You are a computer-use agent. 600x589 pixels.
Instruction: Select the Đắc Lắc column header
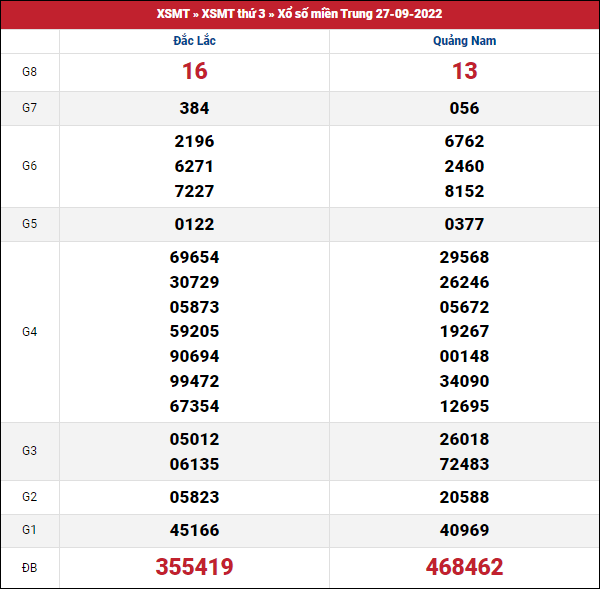(x=194, y=41)
